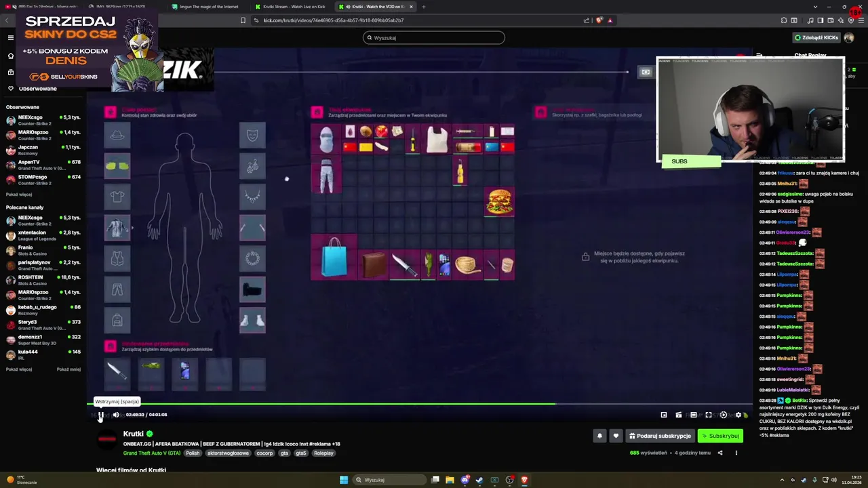Focus the Kick Wyszukaj search field

(434, 38)
